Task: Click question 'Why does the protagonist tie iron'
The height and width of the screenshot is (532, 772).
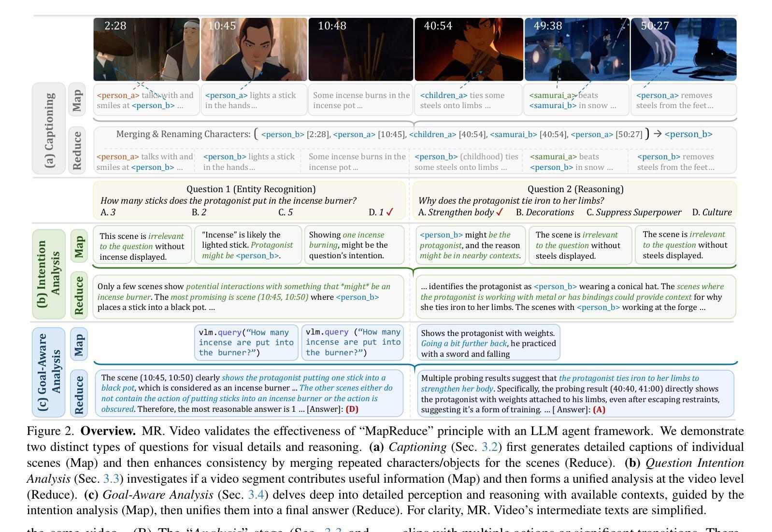Action: [511, 200]
